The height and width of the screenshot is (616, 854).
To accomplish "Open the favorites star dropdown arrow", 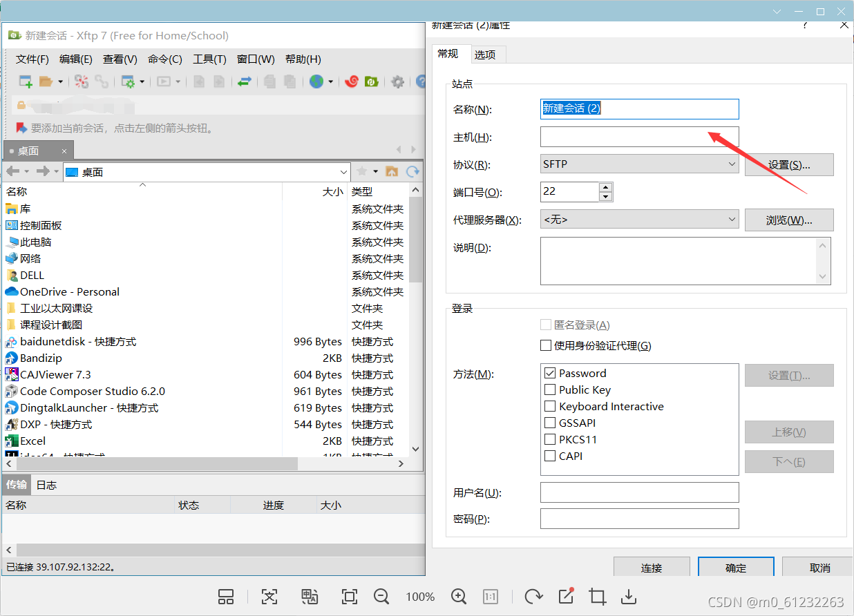I will pos(375,171).
